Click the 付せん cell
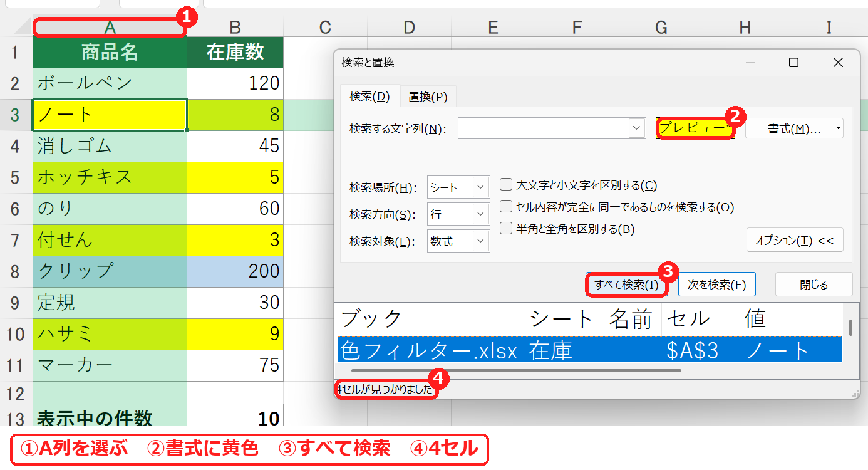Screen dimensions: 868x470 click(110, 240)
